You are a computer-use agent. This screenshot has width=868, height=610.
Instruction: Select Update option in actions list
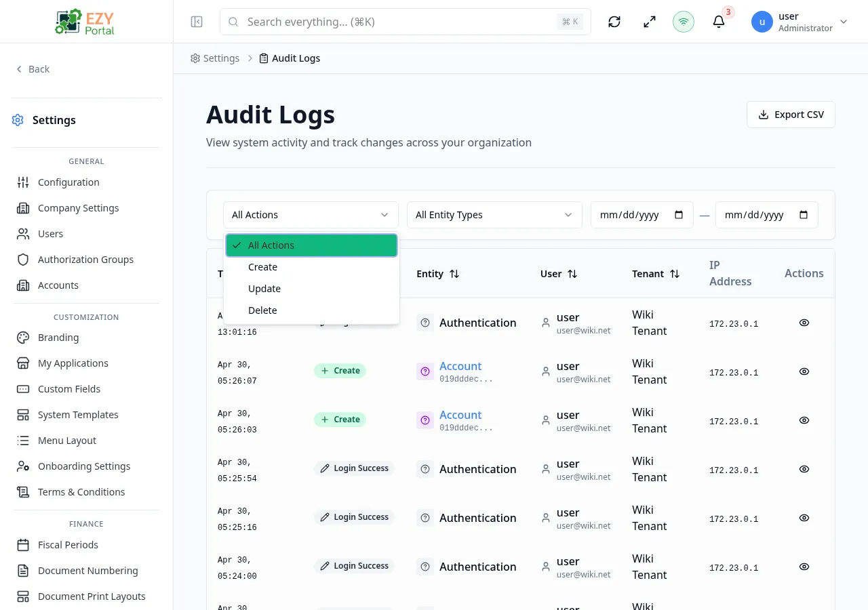pos(311,289)
